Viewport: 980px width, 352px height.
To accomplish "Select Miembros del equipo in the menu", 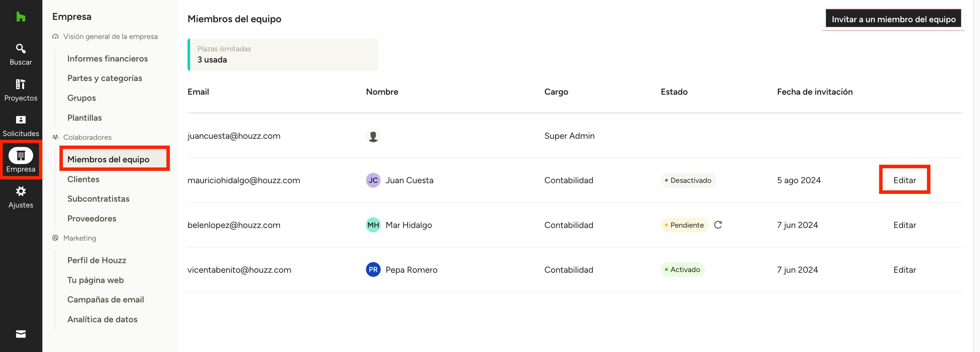I will [x=108, y=160].
